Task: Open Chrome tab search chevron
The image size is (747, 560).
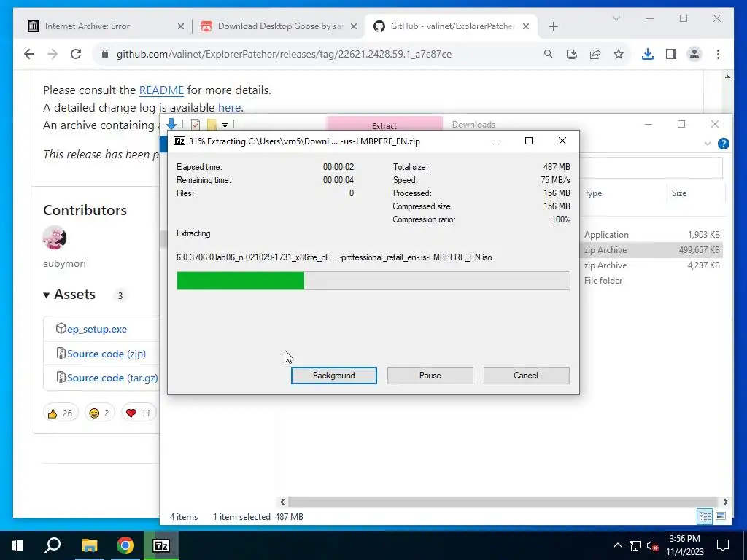Action: (616, 18)
